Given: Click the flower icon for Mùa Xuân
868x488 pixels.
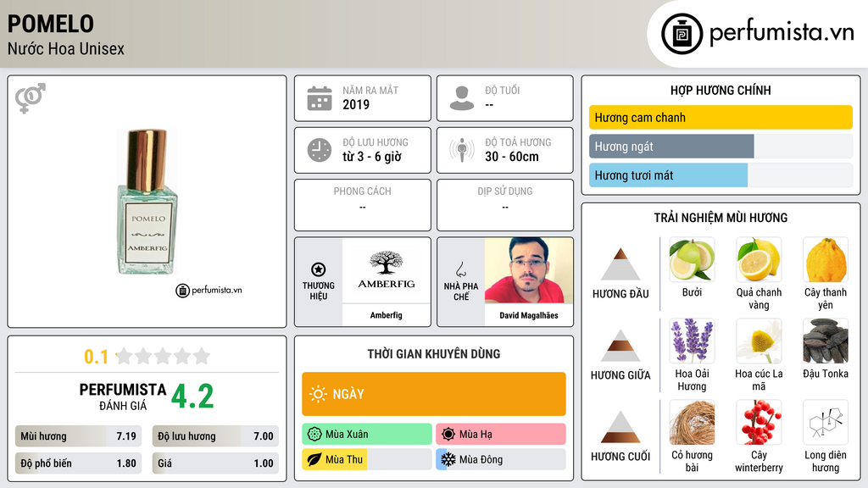Looking at the screenshot, I should point(314,435).
